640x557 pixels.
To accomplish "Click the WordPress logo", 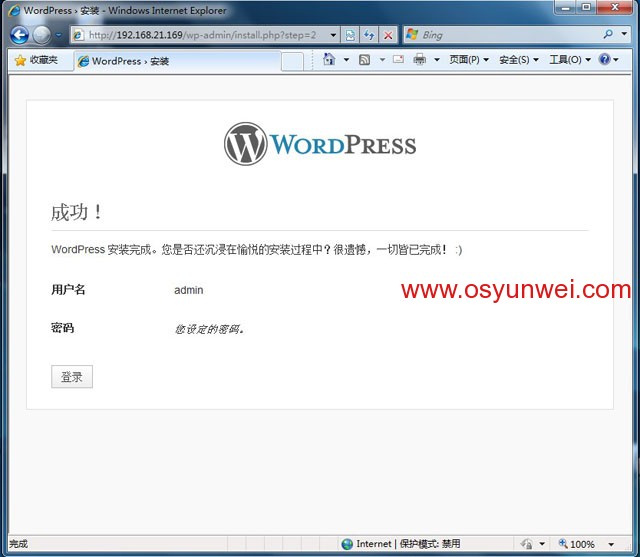I will [x=320, y=144].
